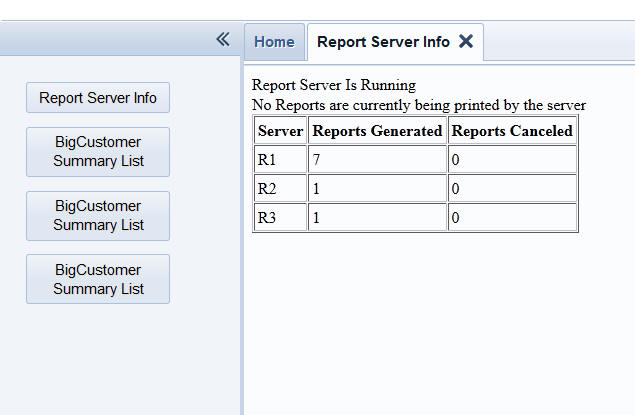Select the R3 server cell
Viewport: 635px width, 415px height.
[280, 217]
